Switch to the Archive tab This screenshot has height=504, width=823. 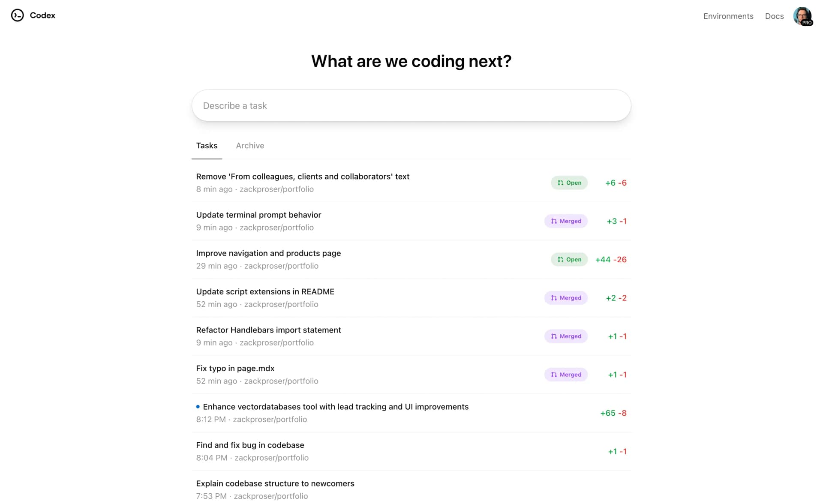point(250,146)
